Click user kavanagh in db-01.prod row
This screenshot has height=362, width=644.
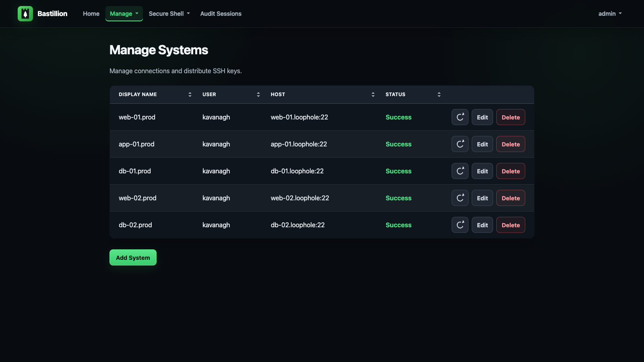tap(216, 171)
